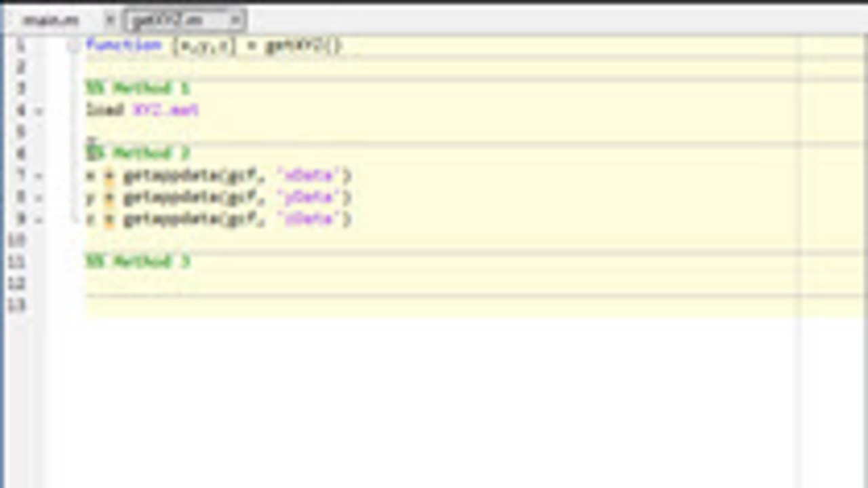Click highlighted equals warning on line 8

109,198
